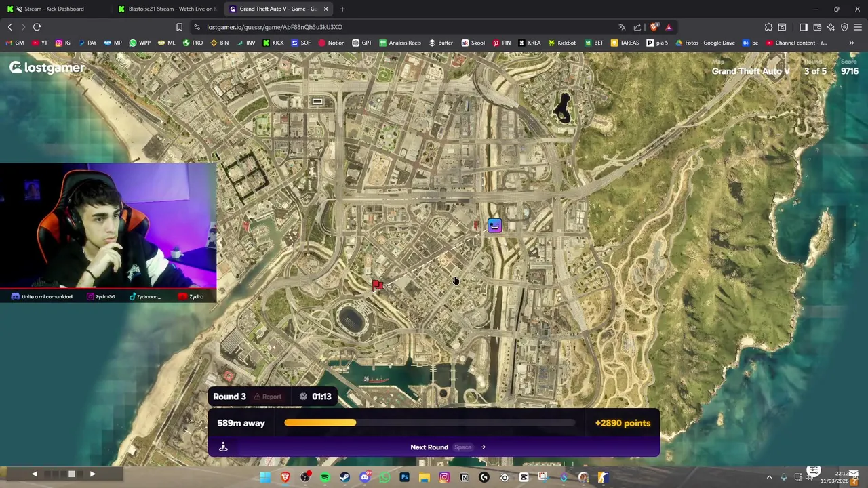Open OBS Studio from the taskbar
The width and height of the screenshot is (868, 488).
coord(305,478)
